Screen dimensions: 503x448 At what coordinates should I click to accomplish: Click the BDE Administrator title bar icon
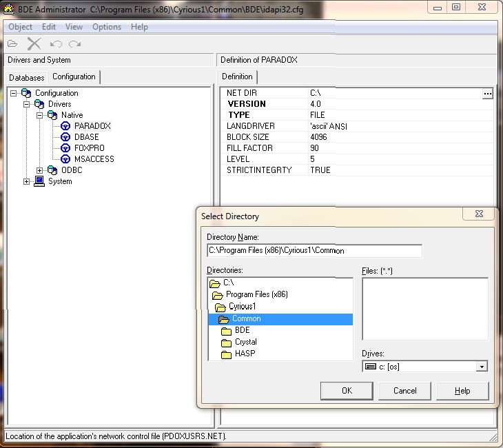click(x=9, y=10)
